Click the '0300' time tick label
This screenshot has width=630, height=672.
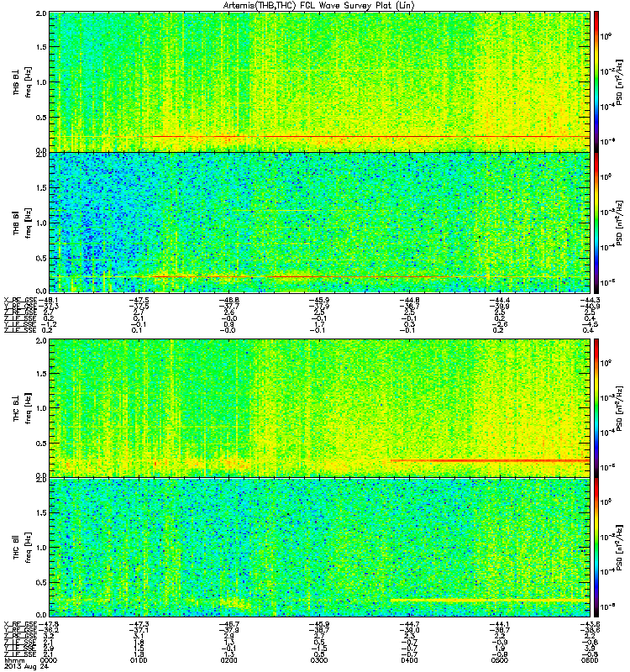click(319, 660)
